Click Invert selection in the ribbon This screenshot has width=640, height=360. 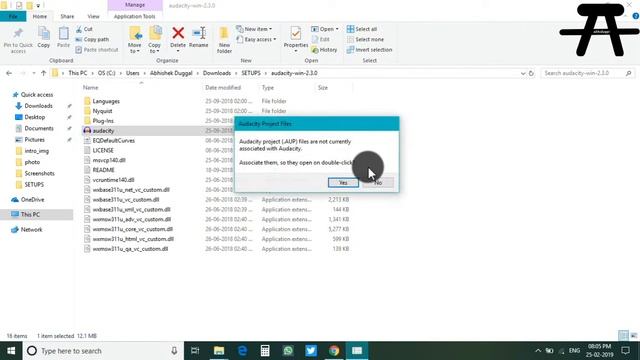pos(369,50)
